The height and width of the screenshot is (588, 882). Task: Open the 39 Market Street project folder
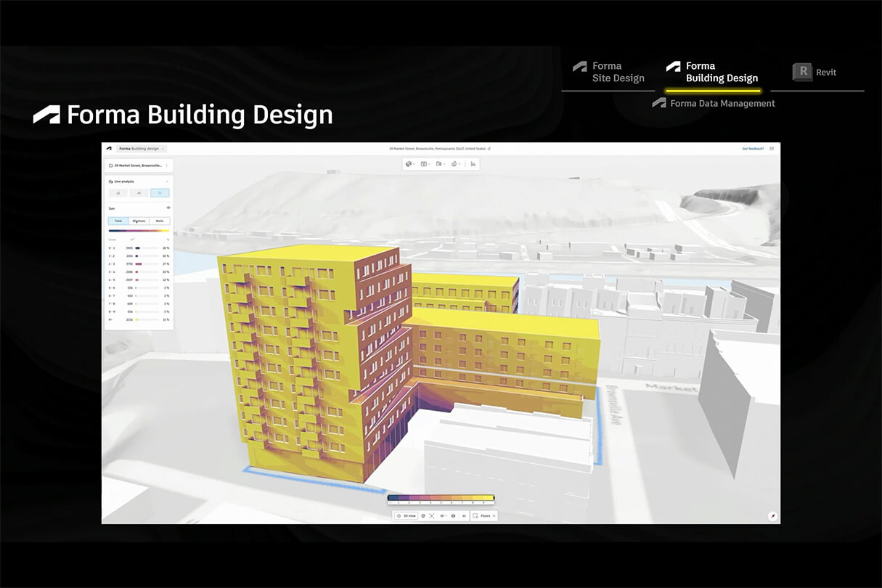coord(135,166)
